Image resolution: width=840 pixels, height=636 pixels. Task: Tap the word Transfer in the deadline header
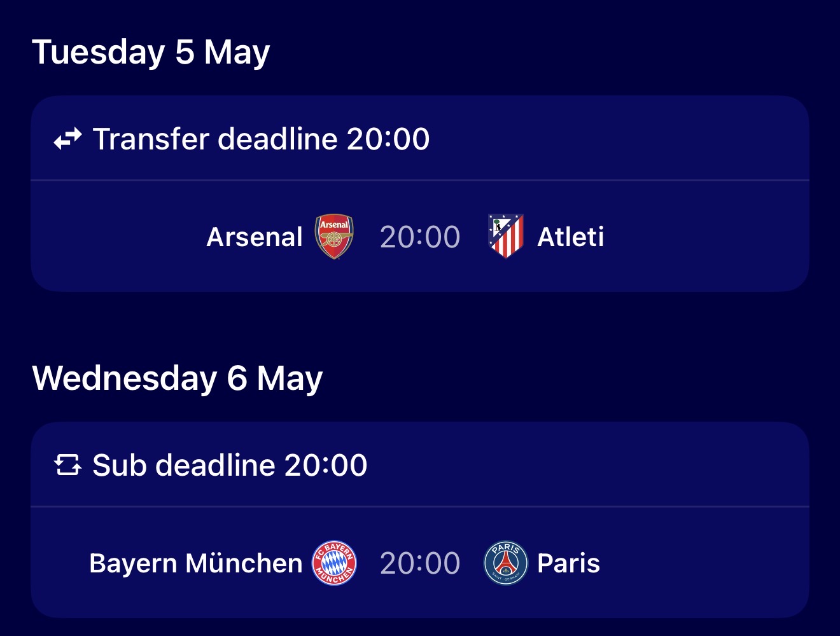[150, 139]
